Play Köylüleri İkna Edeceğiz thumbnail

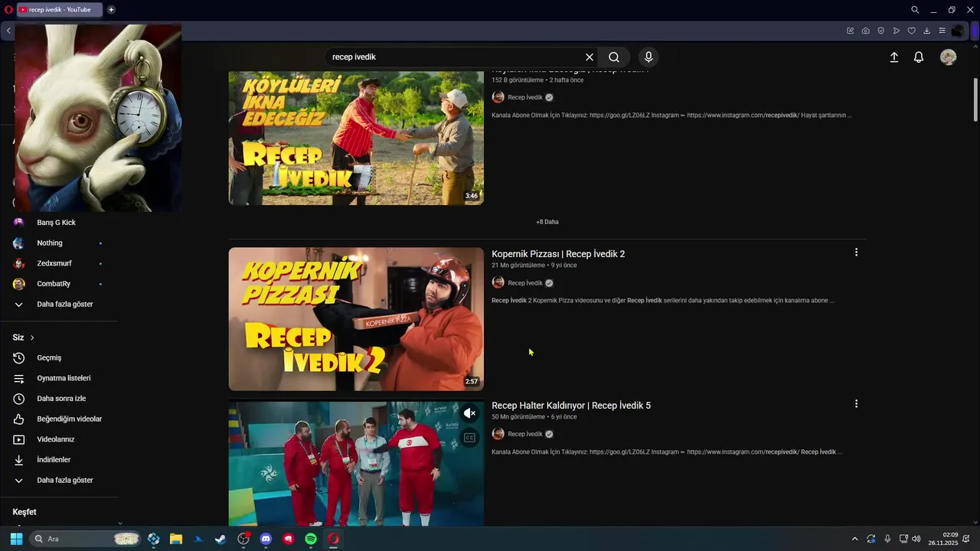pyautogui.click(x=356, y=138)
